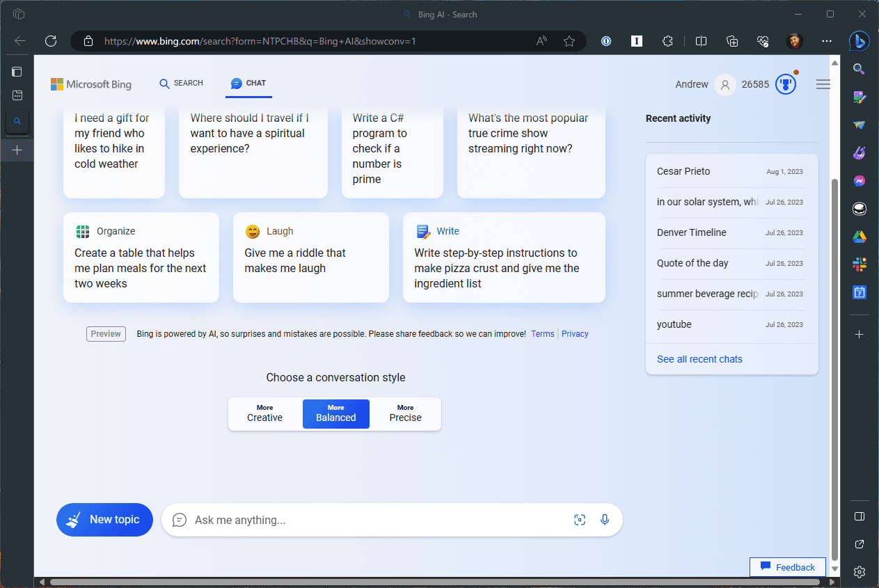Screen dimensions: 879x588
Task: Toggle split screen view
Action: coord(701,41)
